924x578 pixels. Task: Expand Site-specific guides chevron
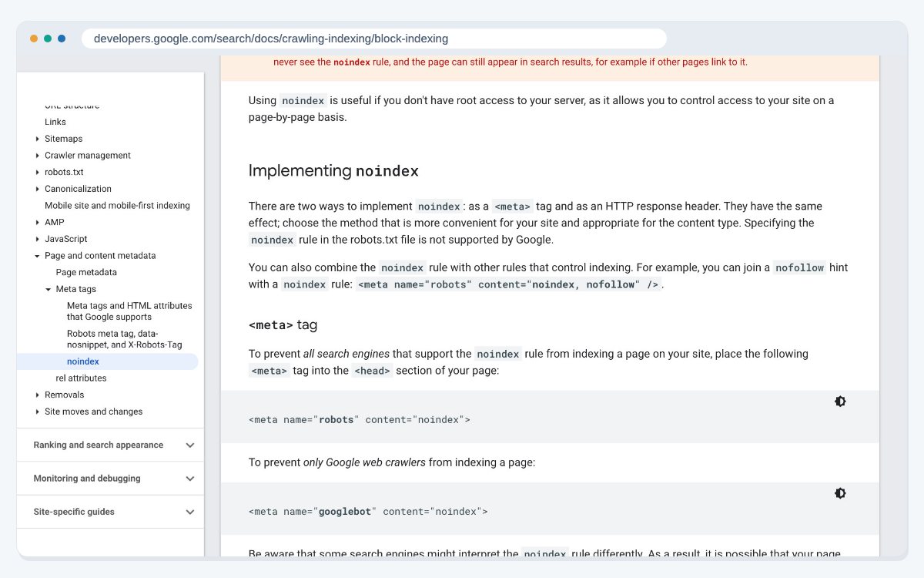[x=190, y=512]
